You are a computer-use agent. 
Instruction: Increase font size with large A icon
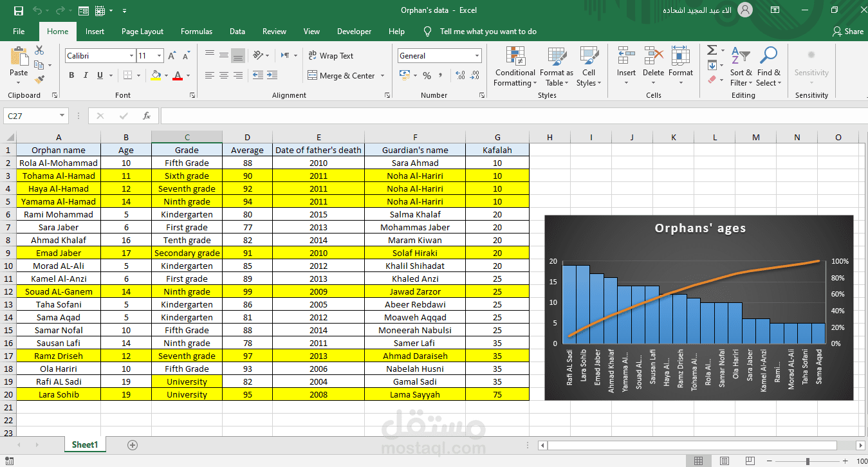pyautogui.click(x=172, y=56)
